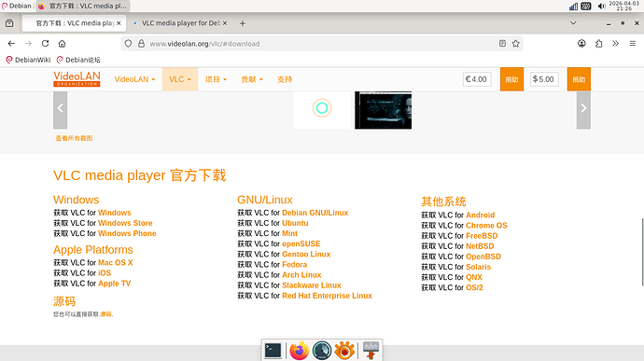Open the rightmost dock icon
Screen dimensions: 644x361
pos(371,351)
